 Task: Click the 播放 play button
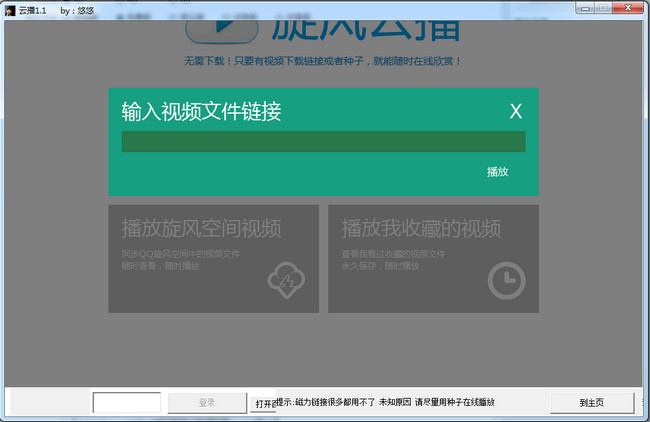tap(497, 172)
